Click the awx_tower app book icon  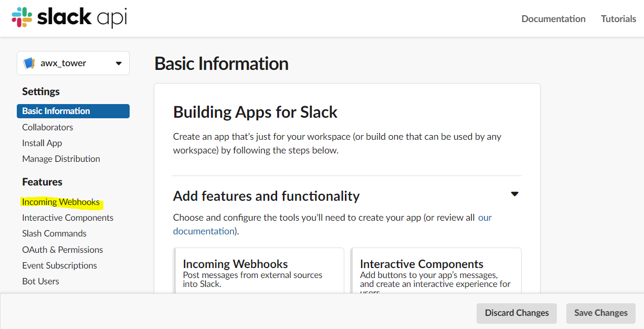(29, 64)
